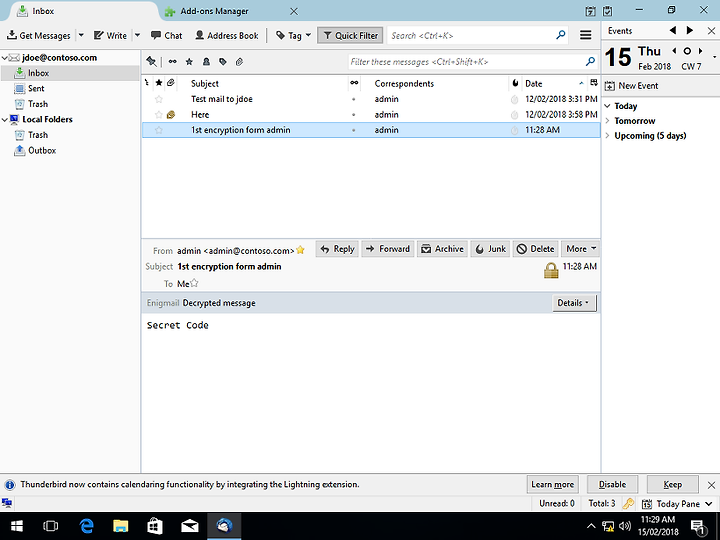Switch to the Add-ons Manager tab
The height and width of the screenshot is (540, 720).
coord(214,11)
